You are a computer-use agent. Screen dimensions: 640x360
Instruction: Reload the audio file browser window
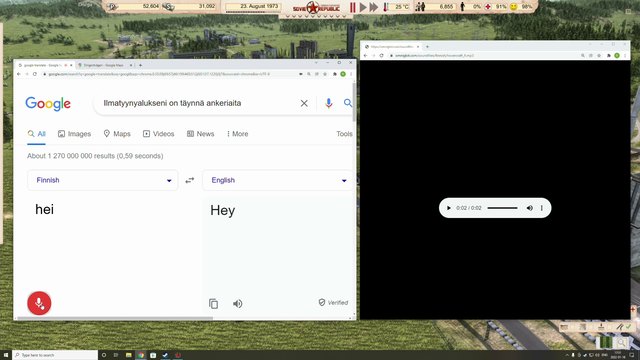tap(381, 56)
